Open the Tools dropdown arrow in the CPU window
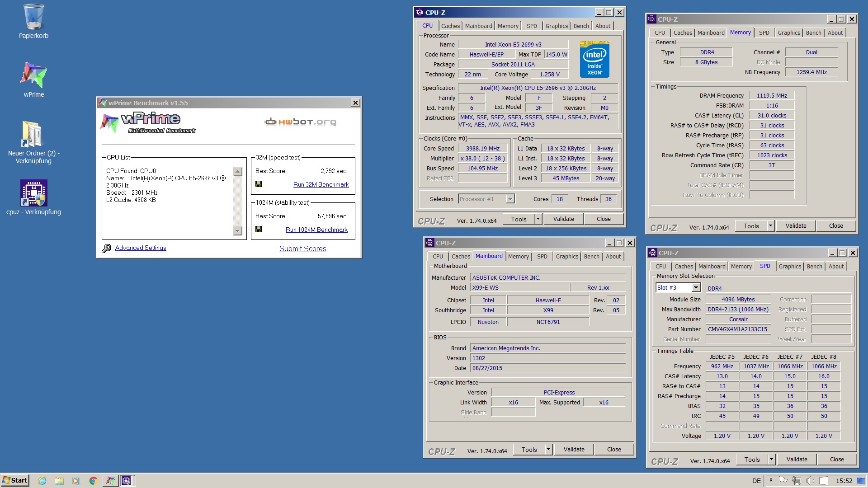The image size is (868, 488). (x=538, y=219)
